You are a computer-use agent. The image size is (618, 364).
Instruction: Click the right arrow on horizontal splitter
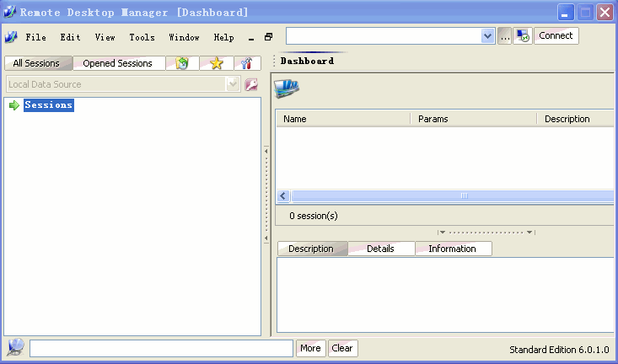(530, 233)
